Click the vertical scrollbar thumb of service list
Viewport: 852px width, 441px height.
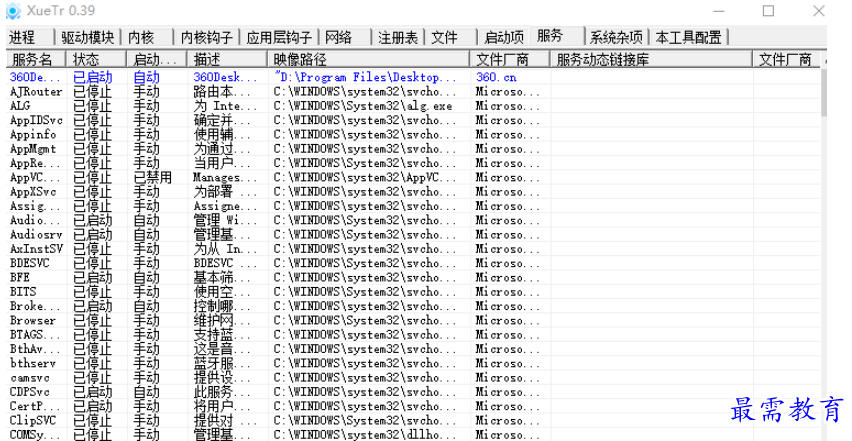tap(824, 92)
